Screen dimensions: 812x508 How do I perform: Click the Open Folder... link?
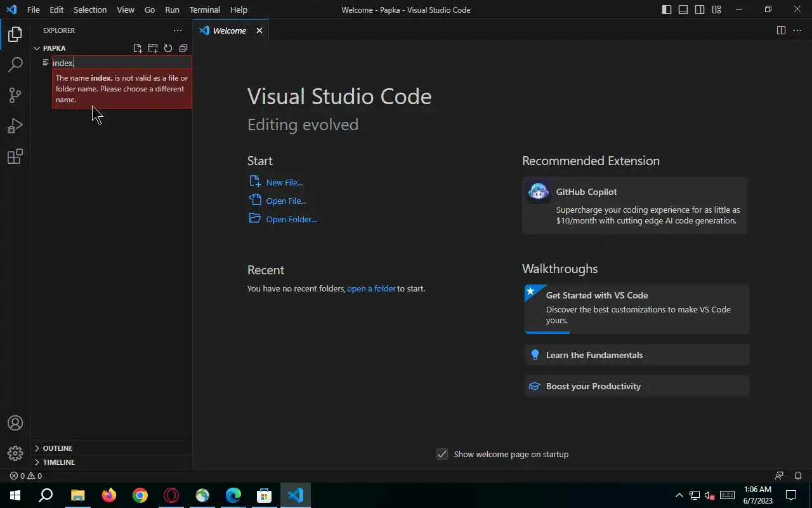[291, 219]
